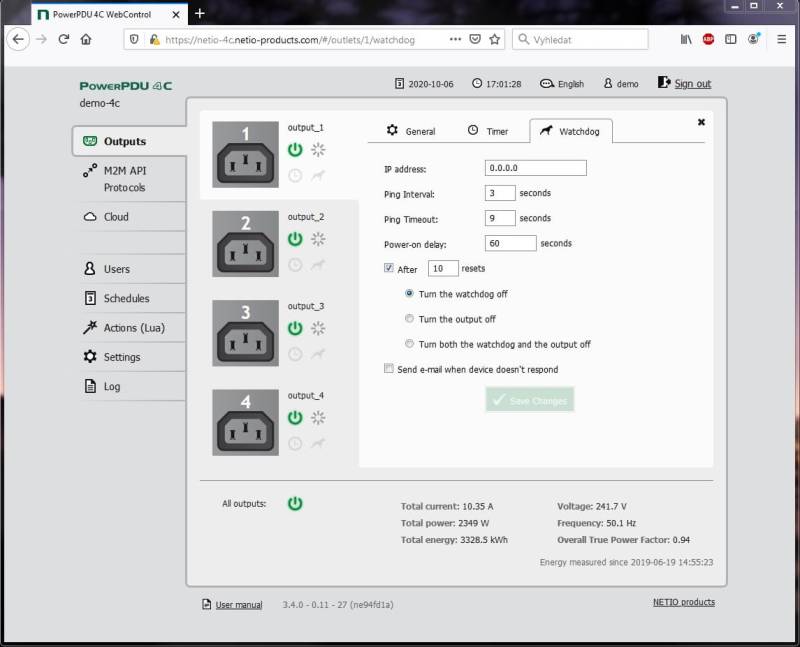The image size is (800, 647).
Task: Open the Schedules menu item
Action: [126, 298]
